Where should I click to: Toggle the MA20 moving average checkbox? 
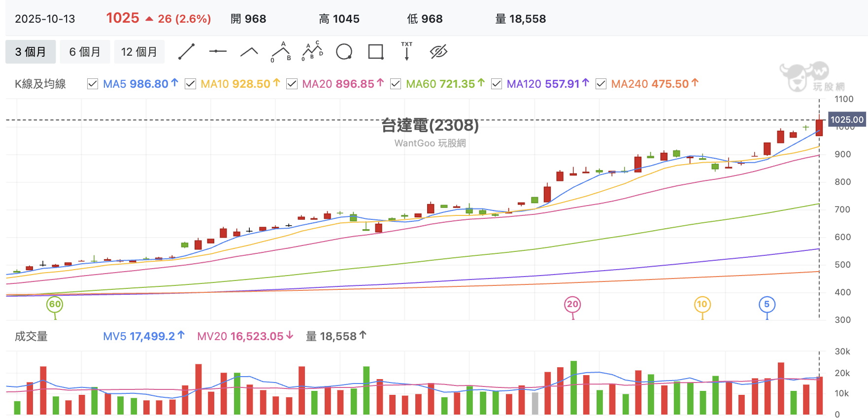(292, 84)
